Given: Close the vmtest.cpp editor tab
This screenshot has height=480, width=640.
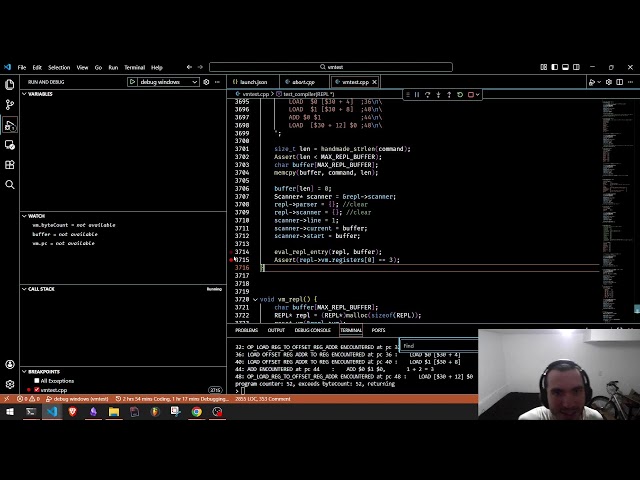Looking at the screenshot, I should click(374, 82).
